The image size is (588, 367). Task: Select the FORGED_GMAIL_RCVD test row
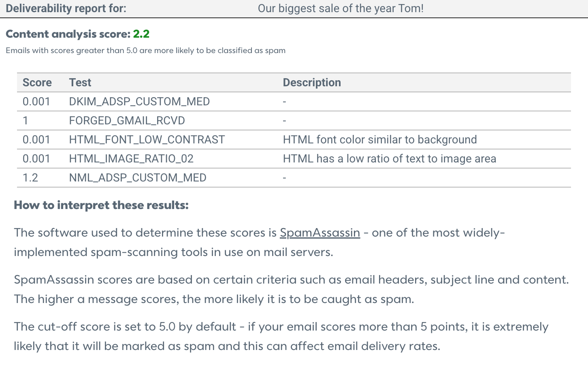click(x=294, y=121)
